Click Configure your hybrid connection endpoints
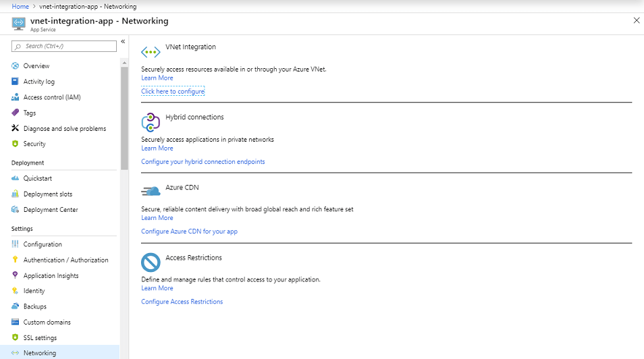The width and height of the screenshot is (644, 359). click(203, 161)
